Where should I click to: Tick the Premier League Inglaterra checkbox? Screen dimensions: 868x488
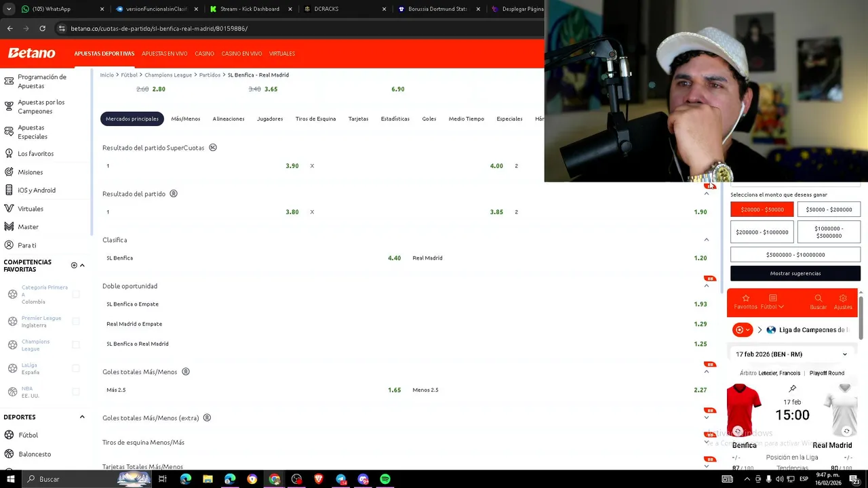[76, 321]
